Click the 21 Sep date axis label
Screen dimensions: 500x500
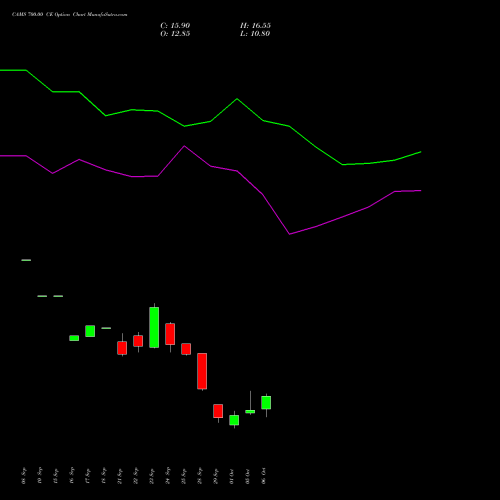(120, 476)
